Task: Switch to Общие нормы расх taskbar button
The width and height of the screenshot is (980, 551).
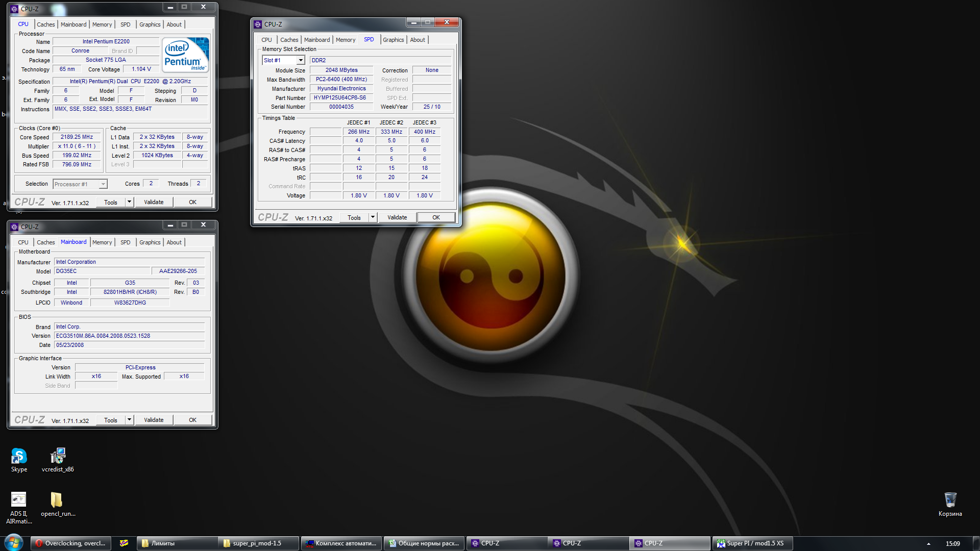Action: (424, 543)
